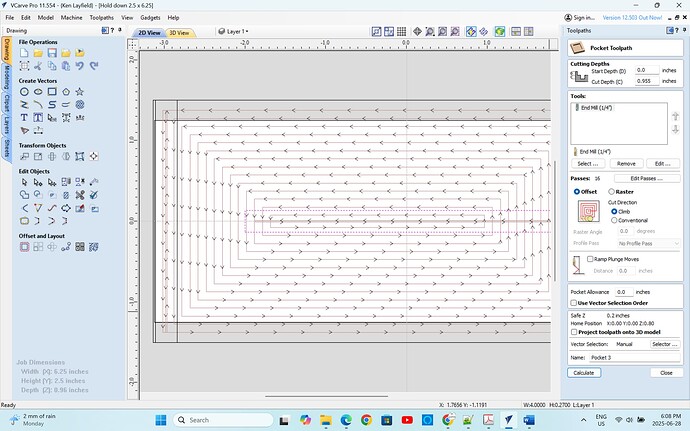Click the Selection arrow tool in Edit Objects
The width and height of the screenshot is (690, 431).
[x=24, y=182]
